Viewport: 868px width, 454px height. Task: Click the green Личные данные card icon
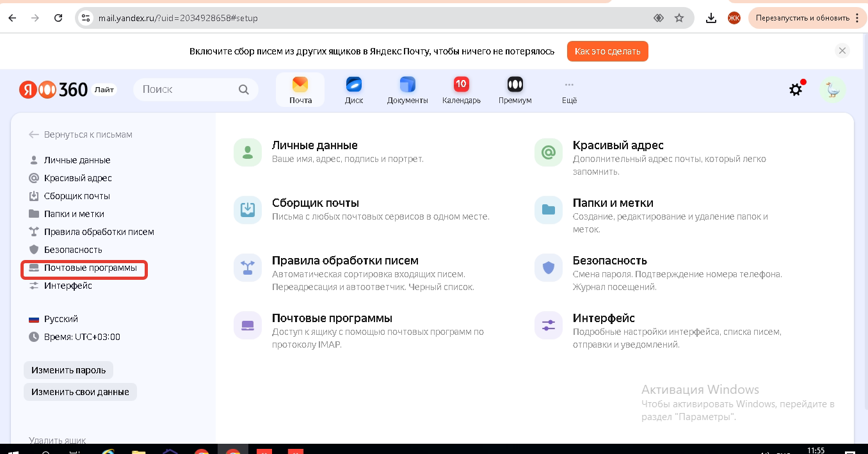(248, 152)
